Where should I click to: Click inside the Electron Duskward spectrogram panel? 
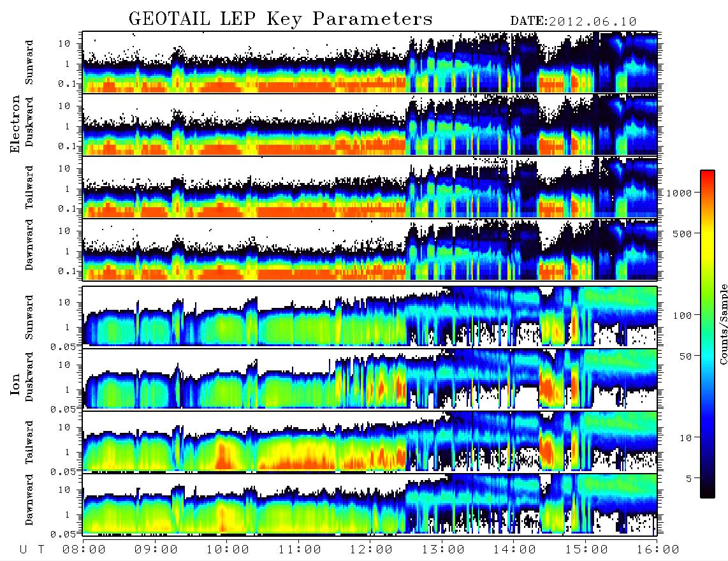[370, 124]
